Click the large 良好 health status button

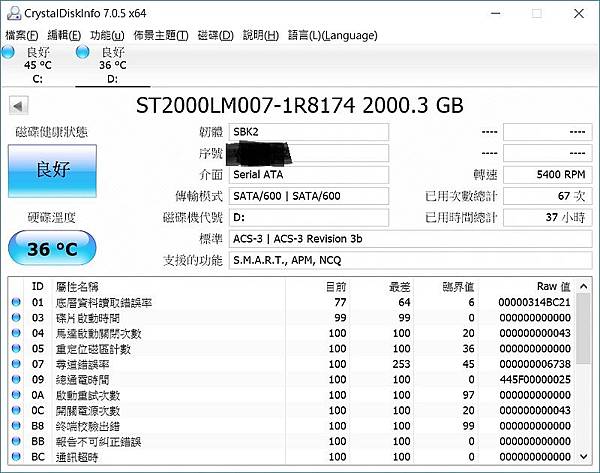click(x=52, y=171)
